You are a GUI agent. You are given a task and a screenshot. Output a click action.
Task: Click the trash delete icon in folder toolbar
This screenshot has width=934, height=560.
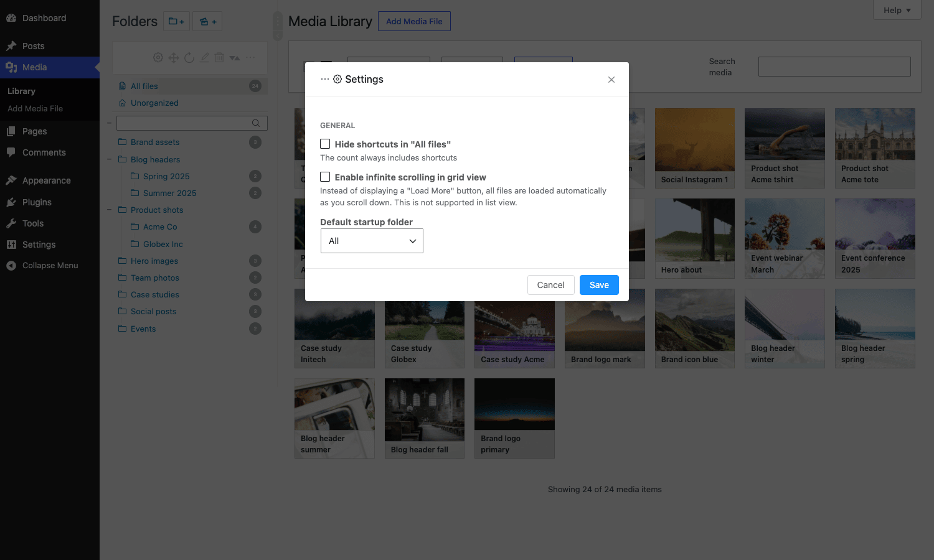pos(219,57)
